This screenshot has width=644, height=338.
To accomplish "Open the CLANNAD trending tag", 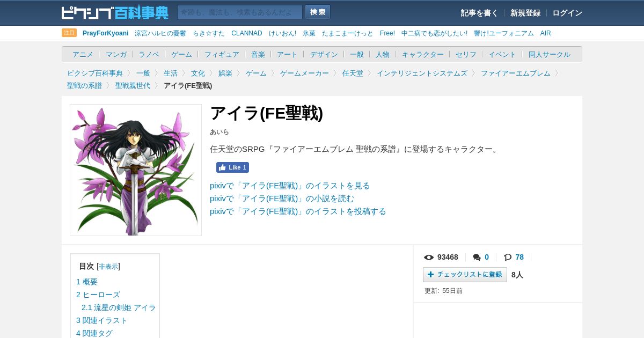I will coord(247,33).
